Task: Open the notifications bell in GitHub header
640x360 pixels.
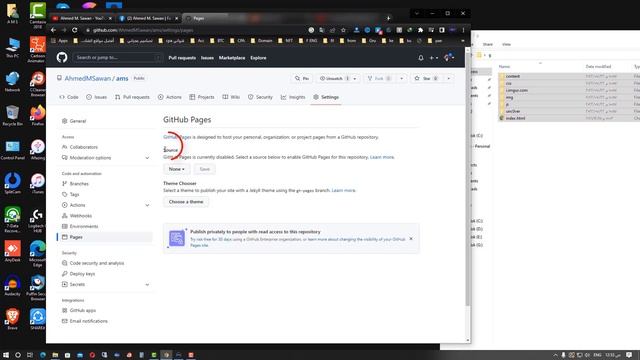Action: pyautogui.click(x=421, y=58)
